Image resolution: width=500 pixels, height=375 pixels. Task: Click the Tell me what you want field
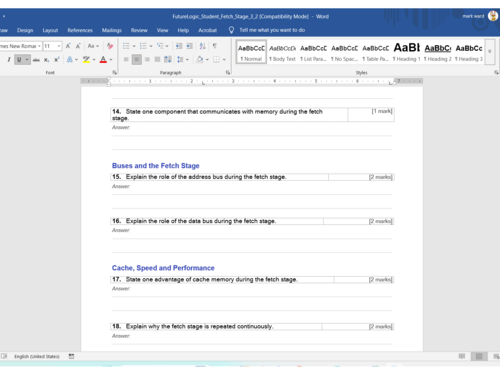(272, 30)
